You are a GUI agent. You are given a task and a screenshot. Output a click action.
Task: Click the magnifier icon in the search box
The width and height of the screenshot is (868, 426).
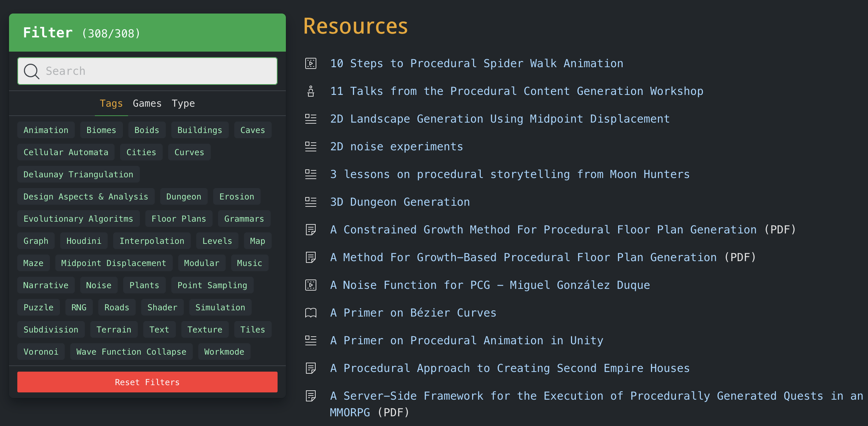pos(31,71)
